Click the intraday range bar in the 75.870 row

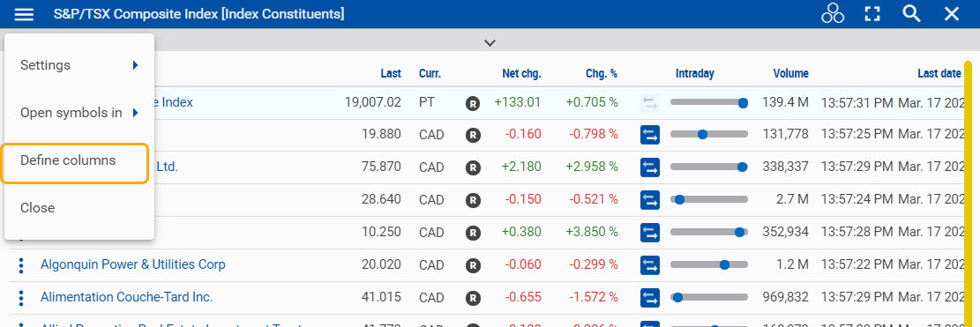[x=708, y=167]
